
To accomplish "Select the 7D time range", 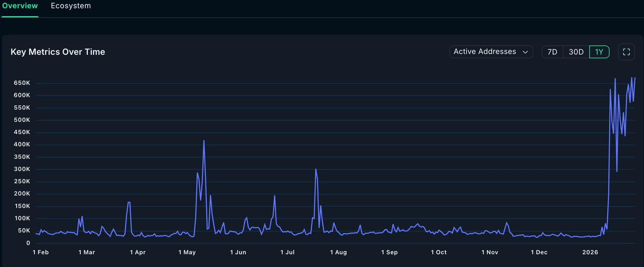I will [x=552, y=52].
